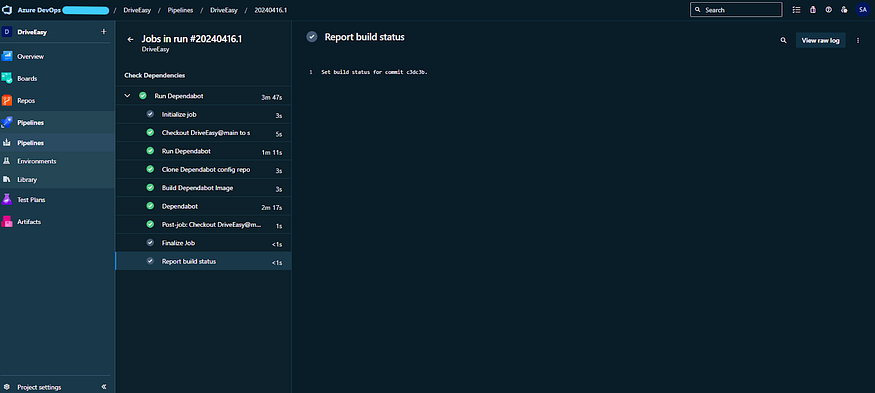The width and height of the screenshot is (875, 393).
Task: Select the Clone Dependabot config repo step
Action: click(x=203, y=170)
